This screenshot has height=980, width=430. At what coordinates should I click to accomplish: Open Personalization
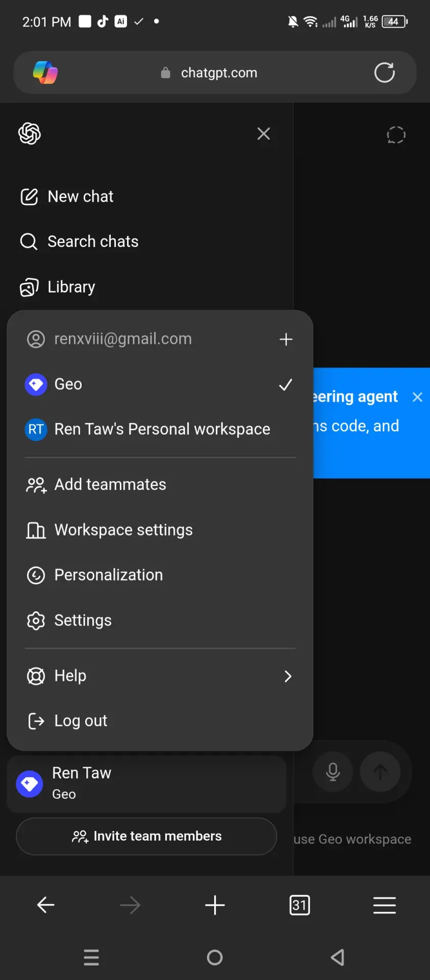(160, 575)
